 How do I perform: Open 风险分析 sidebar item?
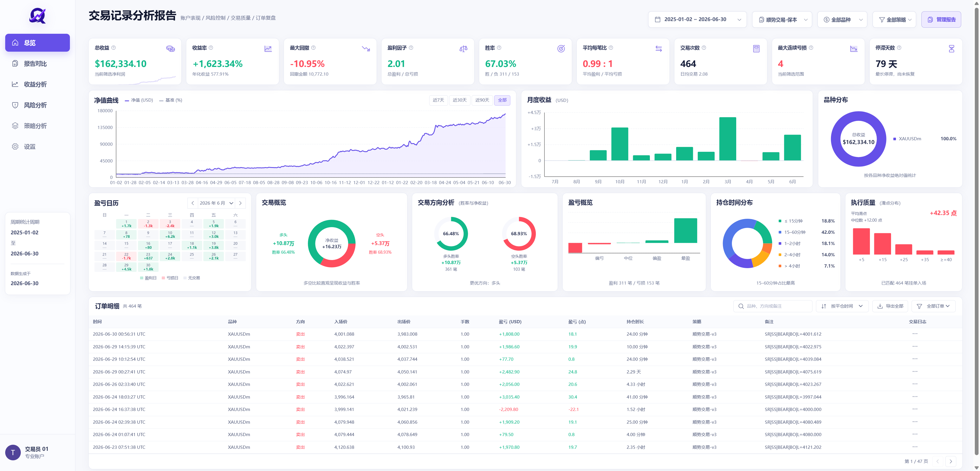pyautogui.click(x=37, y=105)
